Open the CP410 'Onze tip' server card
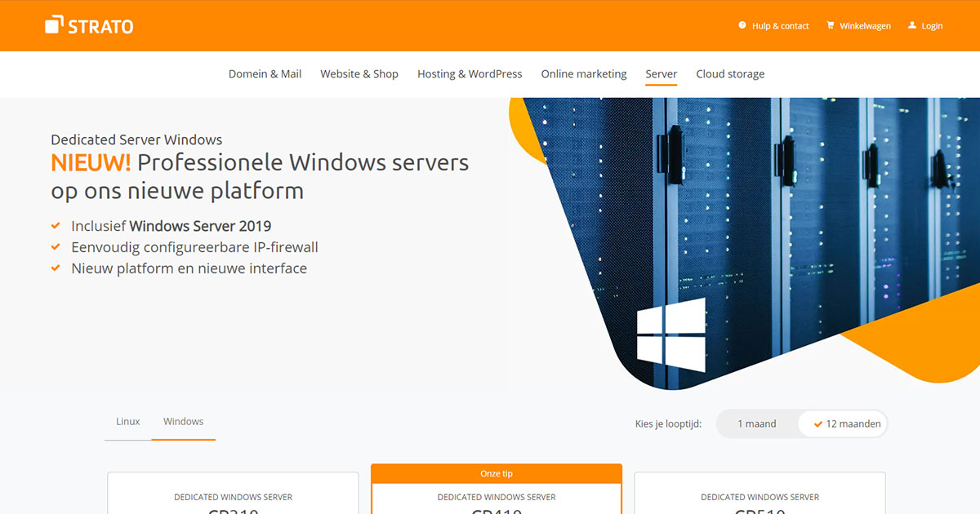Image resolution: width=980 pixels, height=514 pixels. 496,494
